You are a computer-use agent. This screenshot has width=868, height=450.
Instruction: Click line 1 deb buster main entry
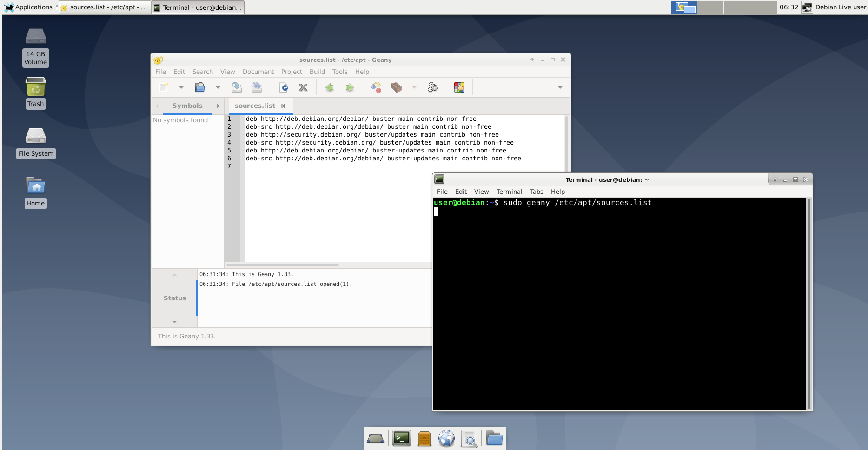(x=361, y=119)
